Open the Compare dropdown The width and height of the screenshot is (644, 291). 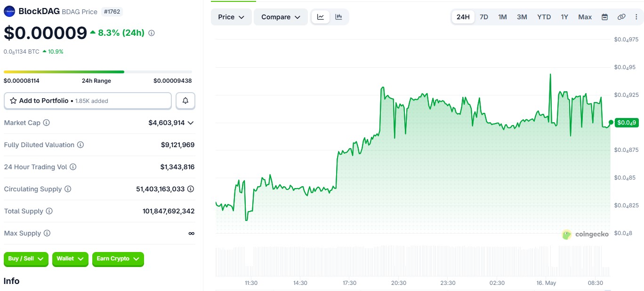(x=281, y=17)
